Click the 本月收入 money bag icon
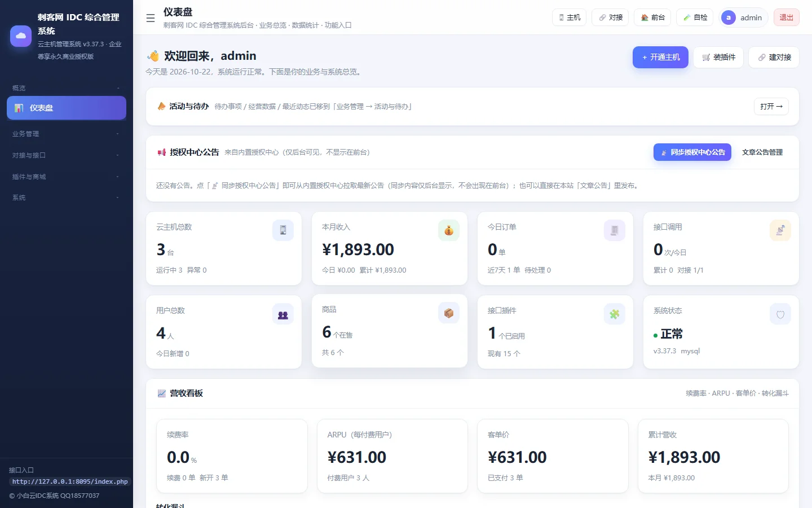 (449, 230)
